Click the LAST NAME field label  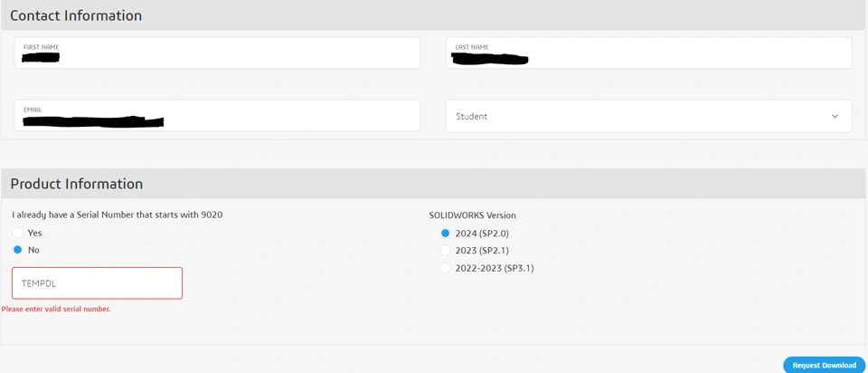point(472,46)
